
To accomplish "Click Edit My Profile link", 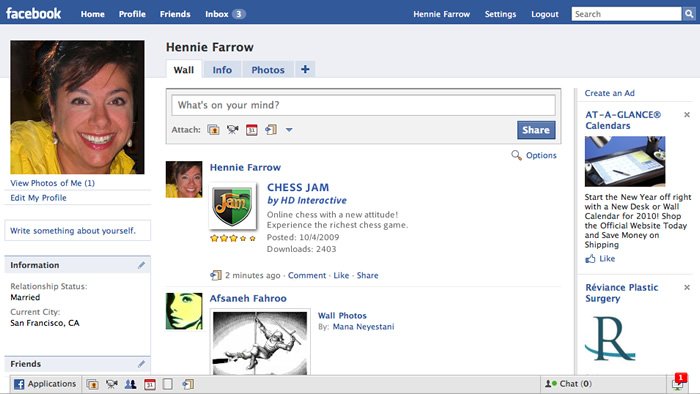I will point(38,198).
